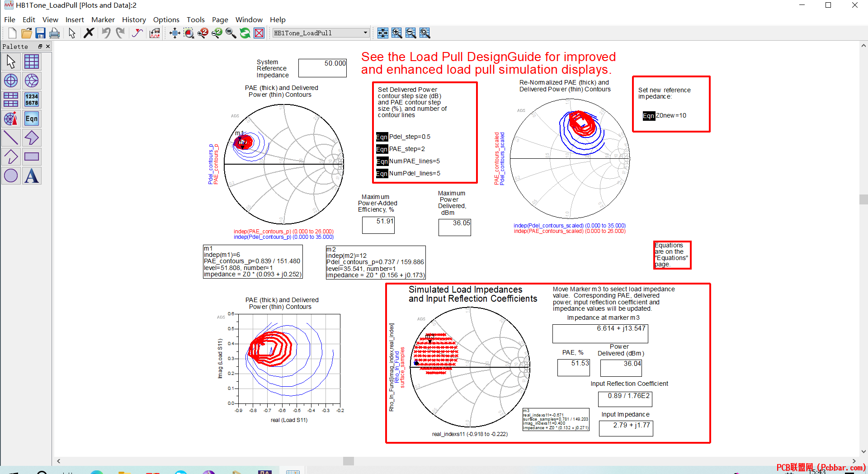Insert a Smith chart from palette
This screenshot has height=474, width=868.
tap(32, 81)
